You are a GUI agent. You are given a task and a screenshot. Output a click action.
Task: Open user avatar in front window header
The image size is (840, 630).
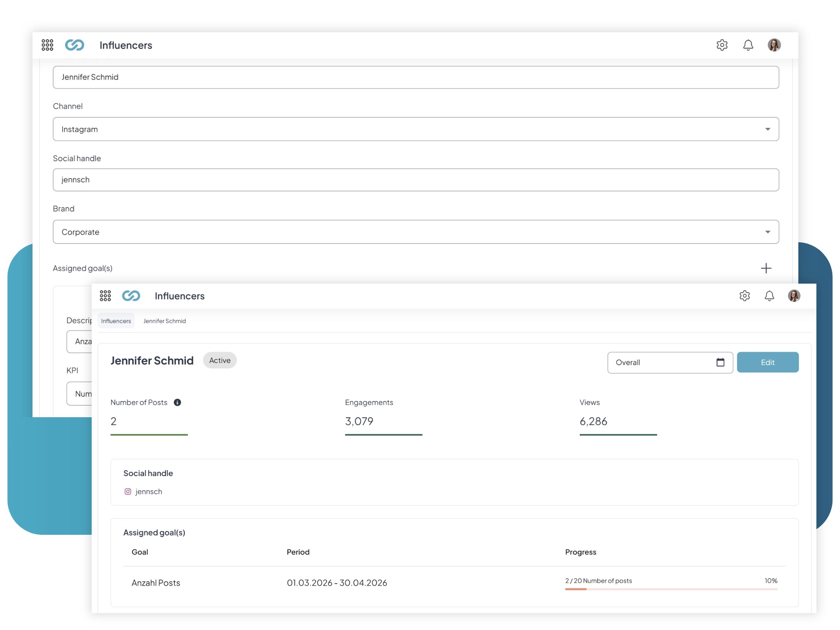click(794, 295)
